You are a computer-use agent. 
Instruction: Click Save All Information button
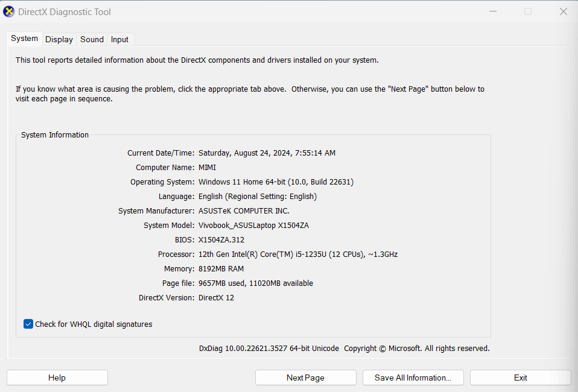[x=413, y=378]
